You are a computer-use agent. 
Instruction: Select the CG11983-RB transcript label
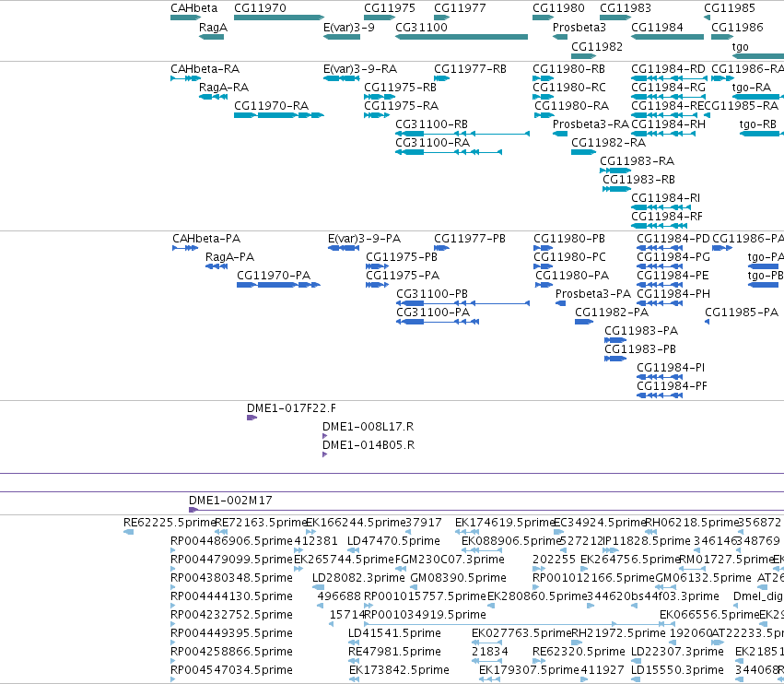click(x=638, y=179)
